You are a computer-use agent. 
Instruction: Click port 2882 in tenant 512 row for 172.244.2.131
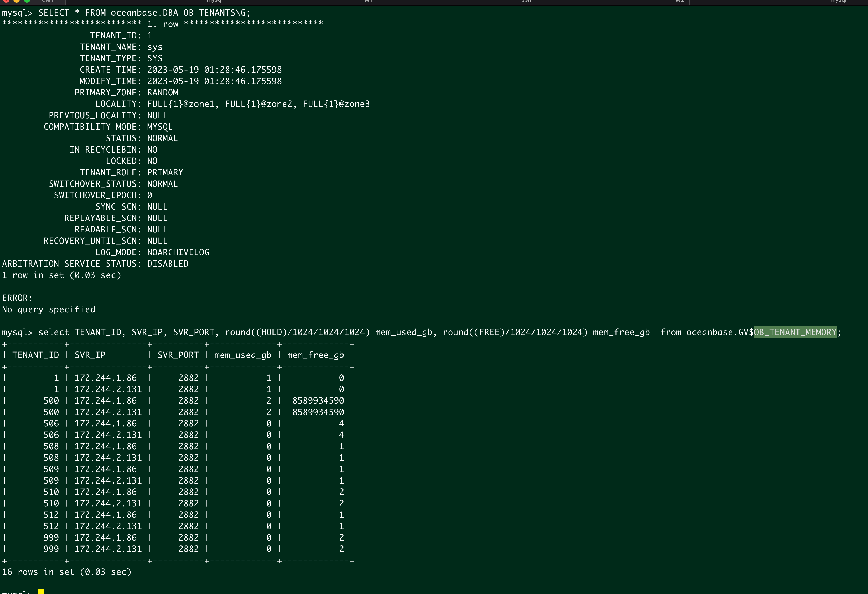[x=189, y=526]
